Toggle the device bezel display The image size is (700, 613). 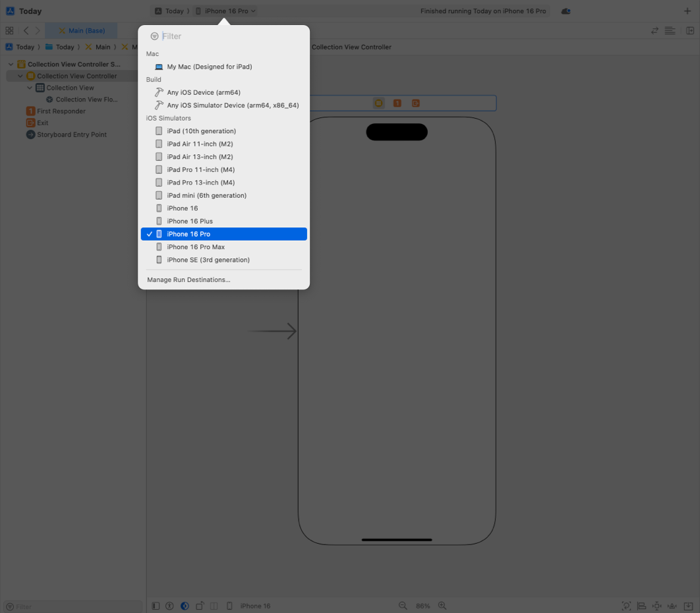(x=229, y=606)
